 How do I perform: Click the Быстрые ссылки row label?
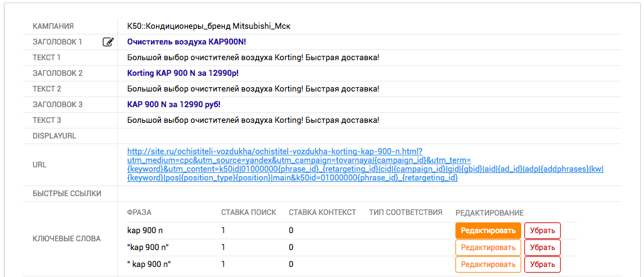[67, 193]
